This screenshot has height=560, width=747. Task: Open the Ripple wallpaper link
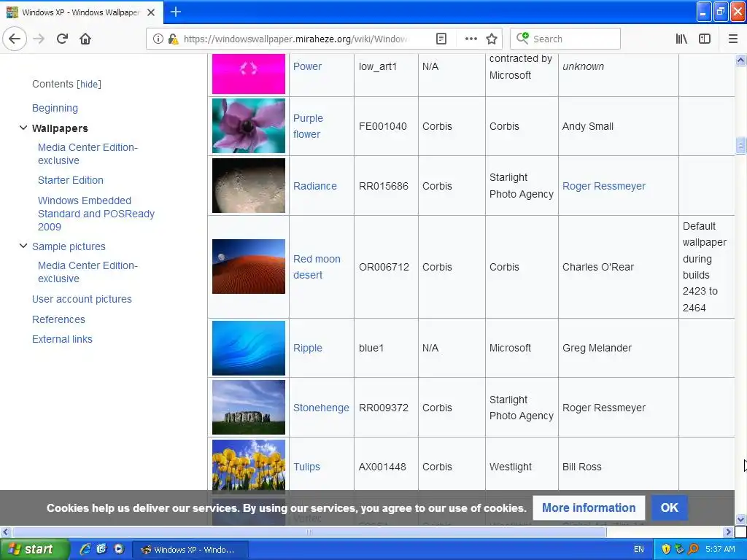click(x=308, y=348)
